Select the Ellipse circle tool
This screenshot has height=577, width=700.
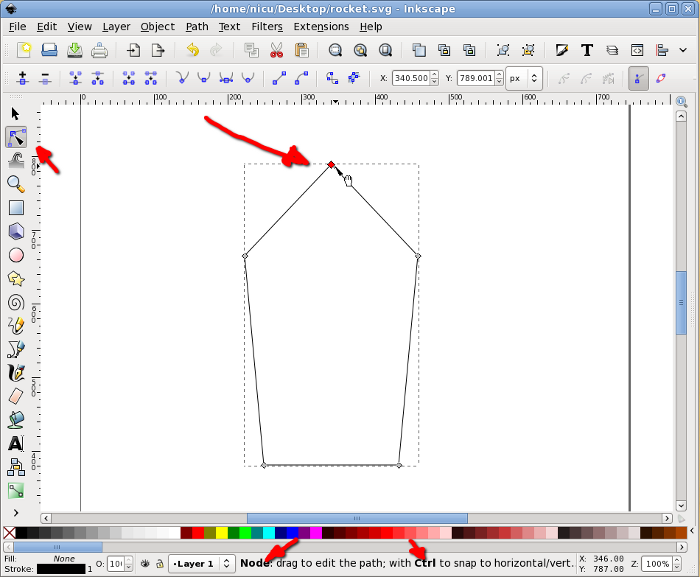pos(16,255)
